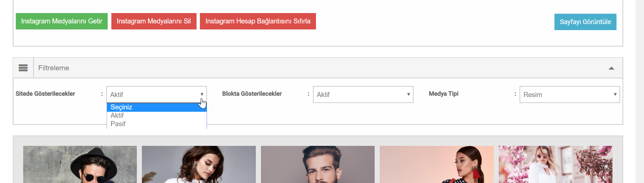Collapse the Filtreleme panel with the up arrow

611,68
